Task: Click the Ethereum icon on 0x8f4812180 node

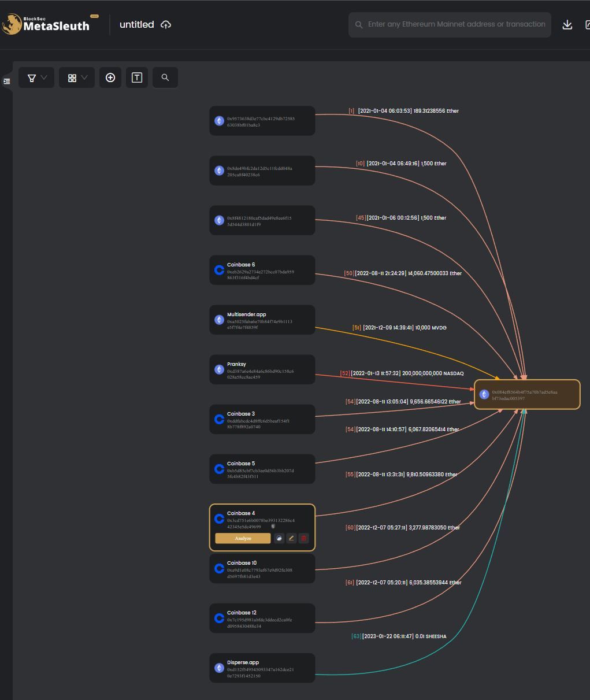Action: [219, 220]
